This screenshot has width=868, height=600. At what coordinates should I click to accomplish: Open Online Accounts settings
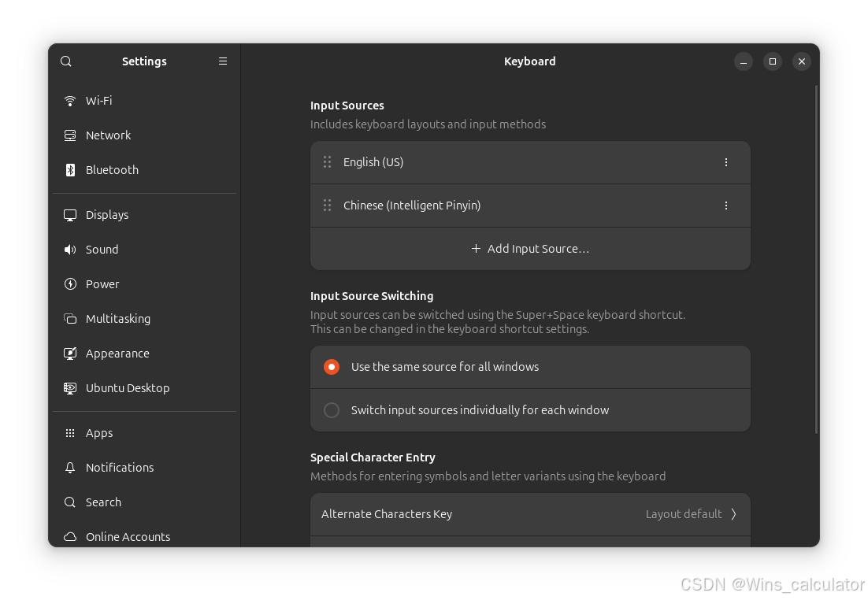(x=144, y=537)
